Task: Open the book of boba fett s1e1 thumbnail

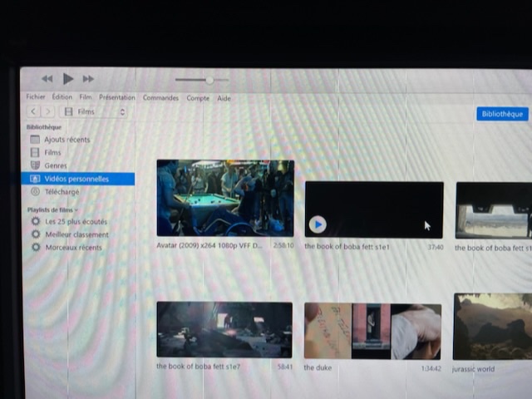Action: [374, 209]
